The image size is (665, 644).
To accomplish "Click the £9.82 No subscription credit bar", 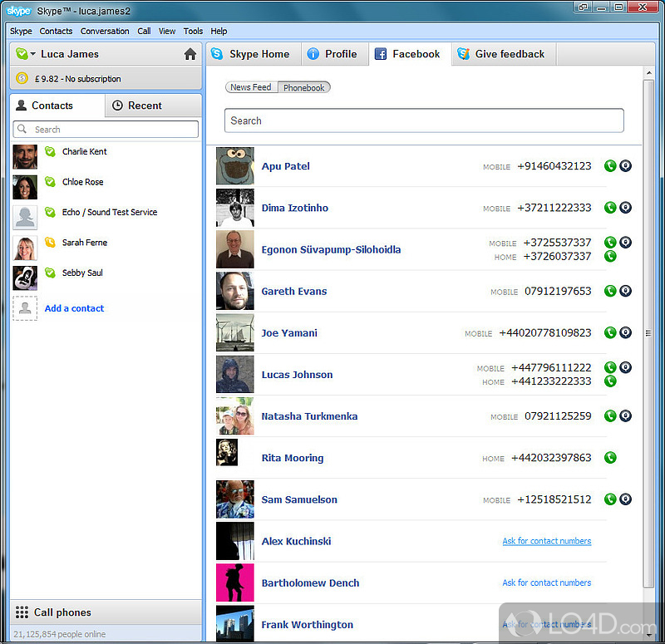I will click(106, 78).
